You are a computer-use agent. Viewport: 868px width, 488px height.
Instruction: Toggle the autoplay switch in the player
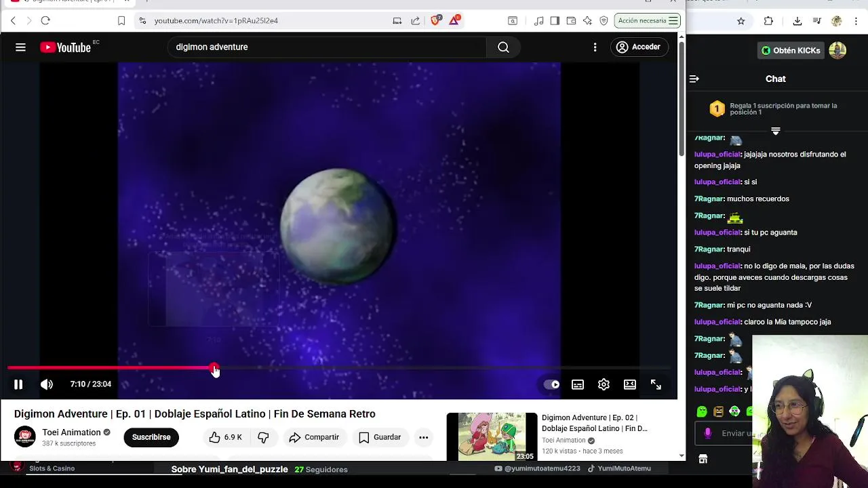(551, 384)
